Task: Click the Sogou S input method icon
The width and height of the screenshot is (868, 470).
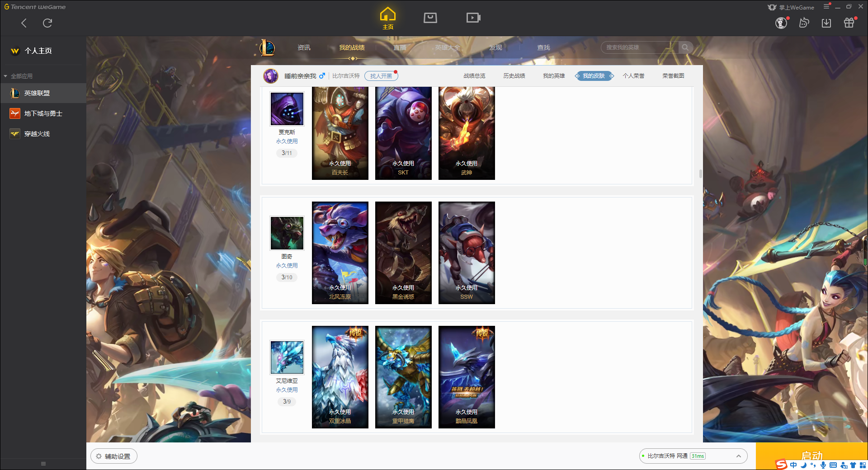Action: tap(781, 465)
